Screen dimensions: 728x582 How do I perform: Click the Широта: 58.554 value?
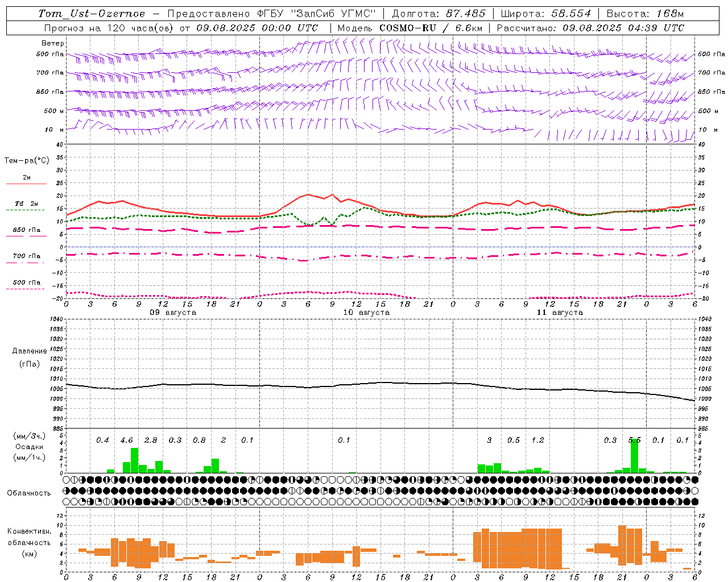546,14
